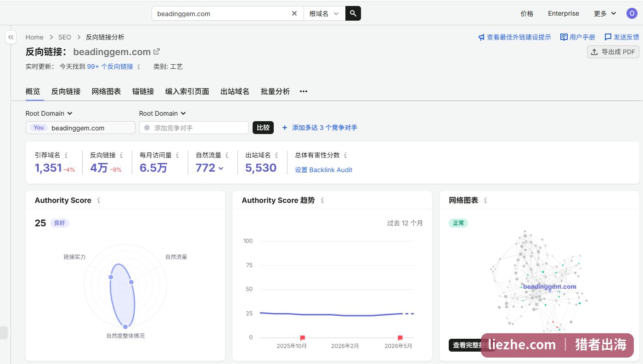Open 价格 in top navigation
The width and height of the screenshot is (643, 364).
coord(527,13)
